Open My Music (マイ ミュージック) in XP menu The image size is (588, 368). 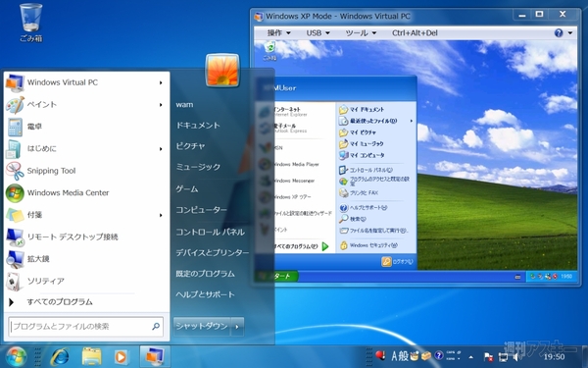(x=362, y=144)
